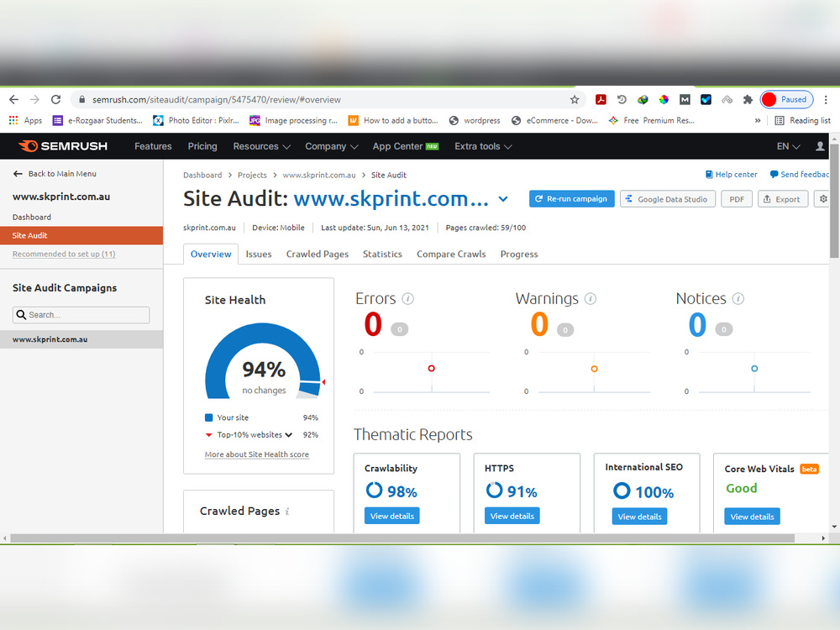Expand the Company dropdown
840x630 pixels.
(x=331, y=146)
